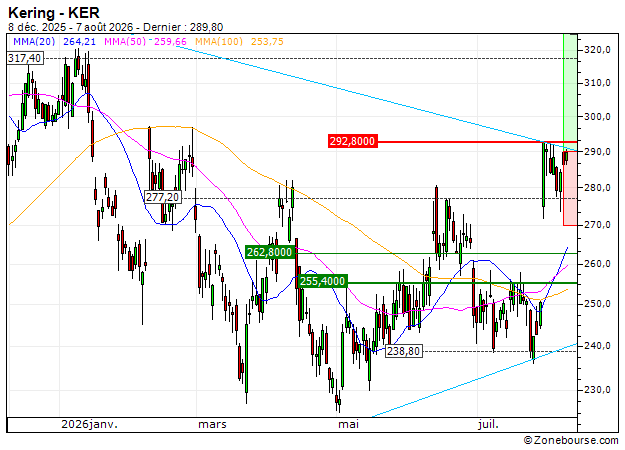The height and width of the screenshot is (450, 625).
Task: Click the MMA(20) value 264,21
Action: coord(79,41)
